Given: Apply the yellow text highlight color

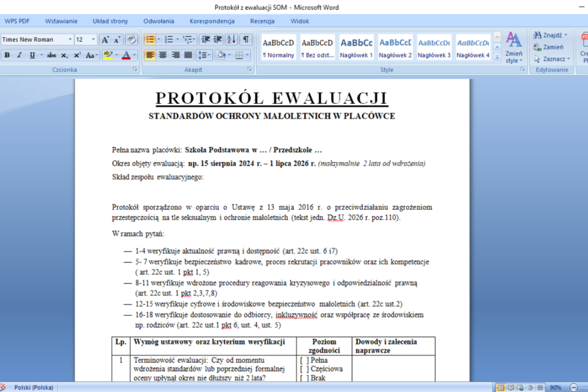Looking at the screenshot, I should pos(108,55).
